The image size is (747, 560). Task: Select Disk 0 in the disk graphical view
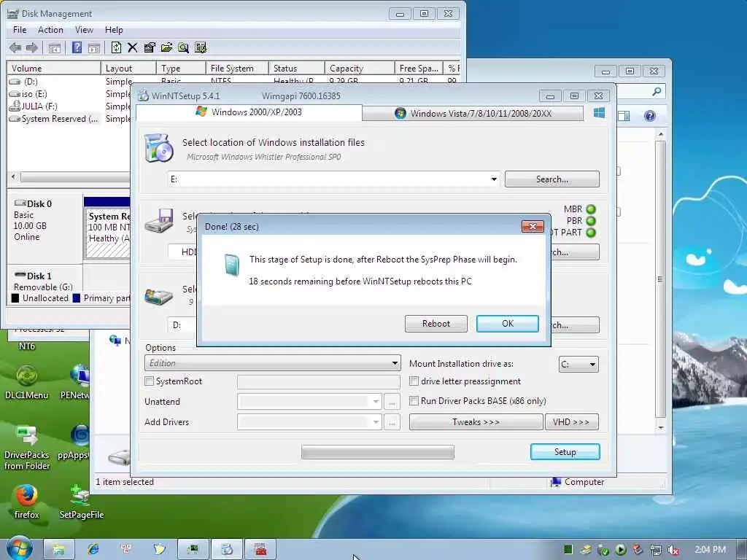click(44, 227)
